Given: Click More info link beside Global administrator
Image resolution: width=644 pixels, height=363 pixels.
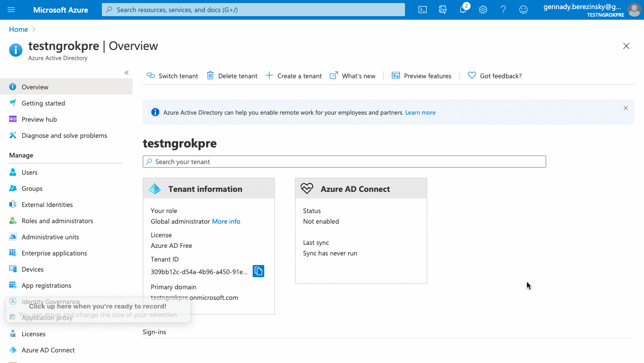Looking at the screenshot, I should 226,221.
